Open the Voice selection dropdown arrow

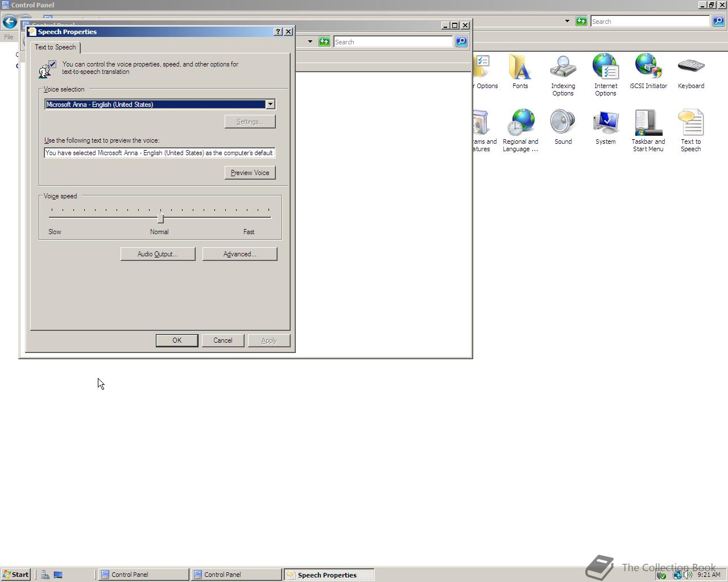(270, 105)
